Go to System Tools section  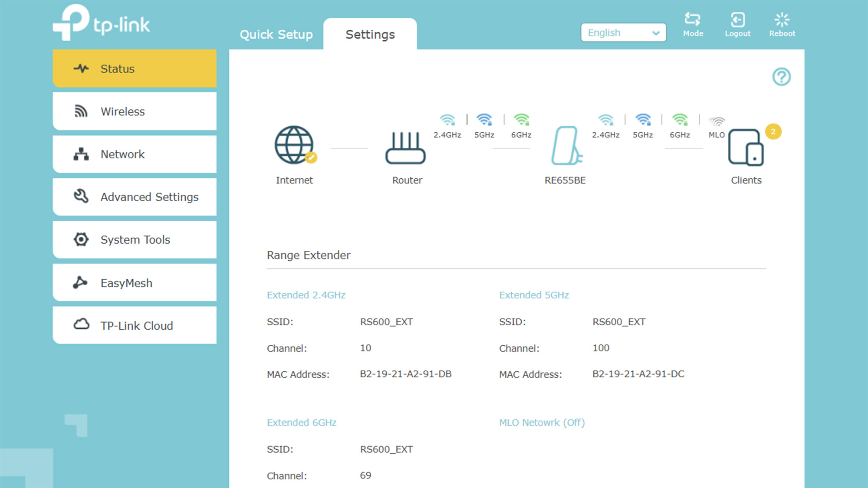coord(135,239)
